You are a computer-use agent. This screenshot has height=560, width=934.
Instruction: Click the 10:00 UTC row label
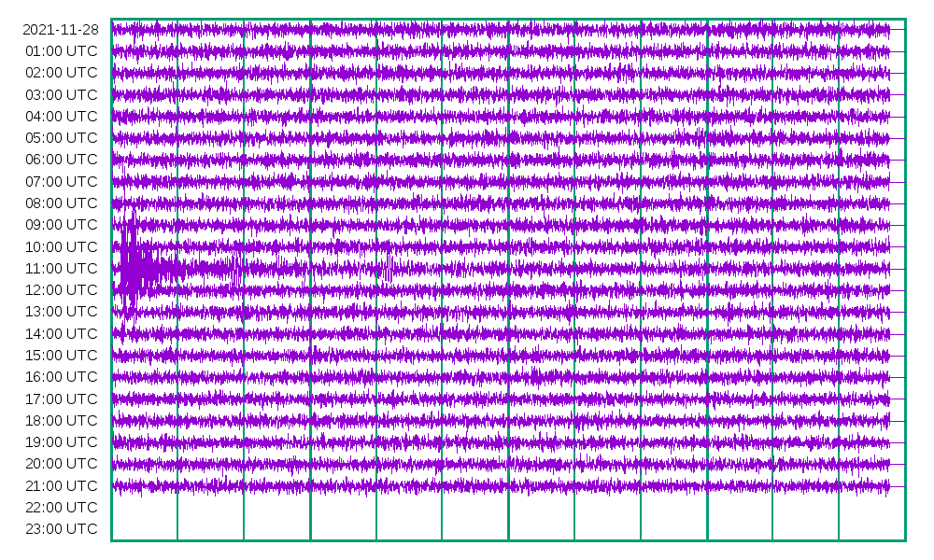point(61,246)
